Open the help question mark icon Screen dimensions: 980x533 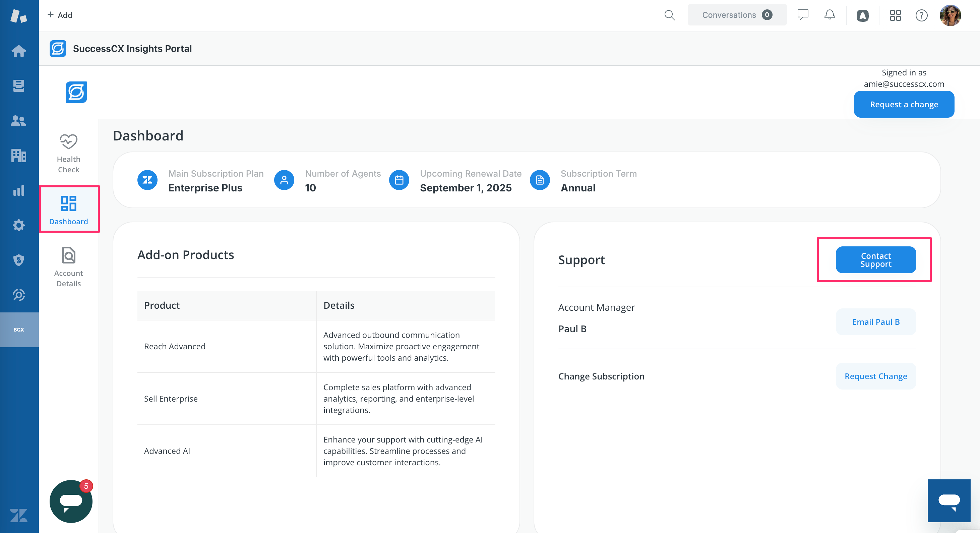921,15
